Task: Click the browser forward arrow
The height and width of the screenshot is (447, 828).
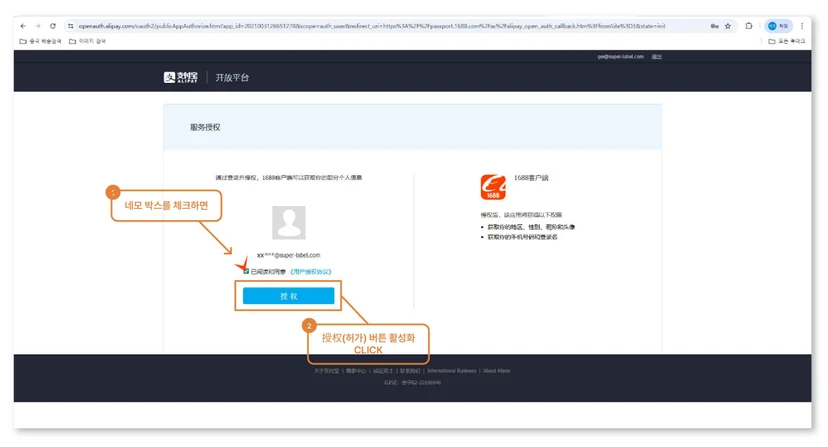Action: 37,26
